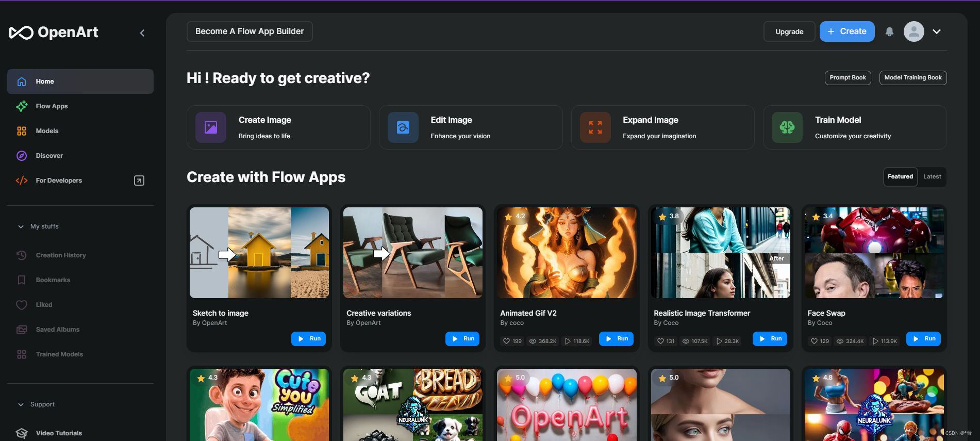
Task: Open the Prompt Book link
Action: pyautogui.click(x=848, y=78)
